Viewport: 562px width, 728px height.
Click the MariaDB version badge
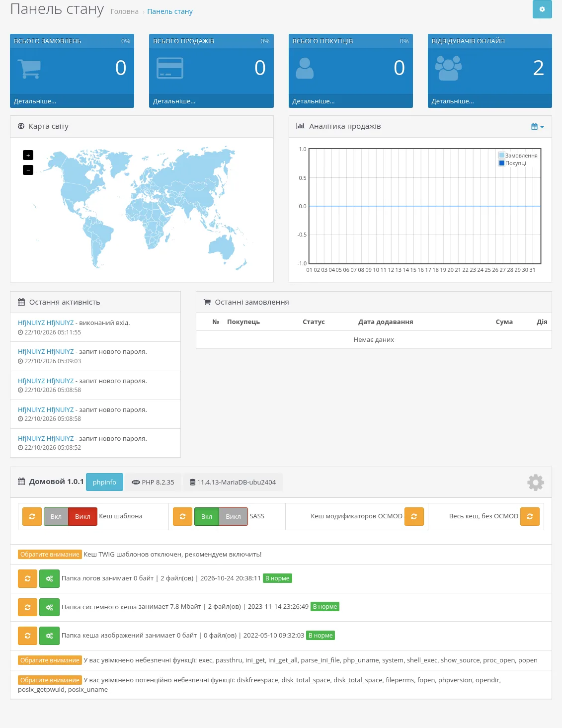click(x=233, y=482)
